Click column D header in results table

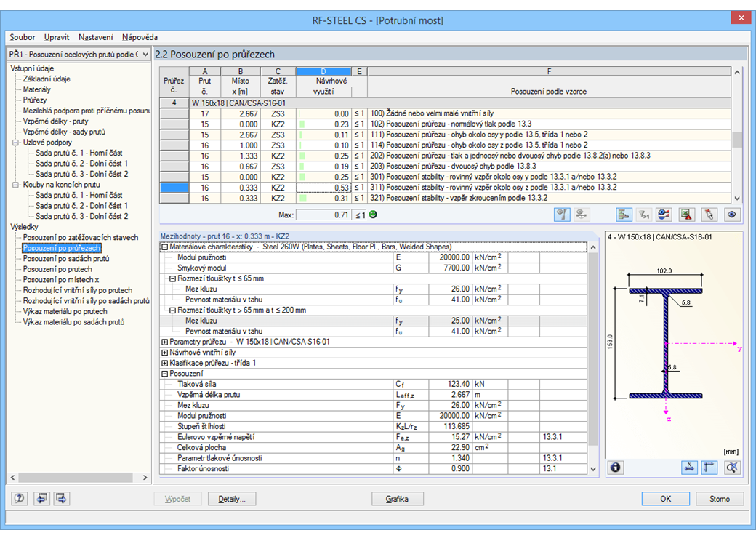point(323,71)
